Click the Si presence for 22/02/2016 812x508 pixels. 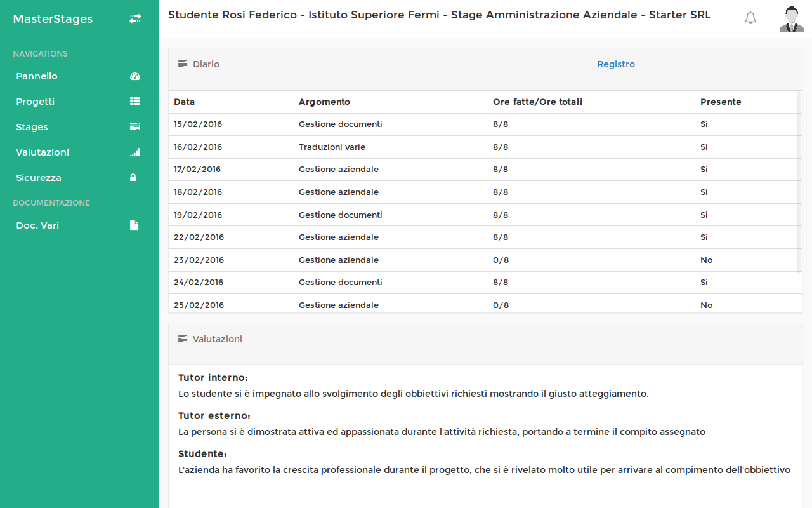pyautogui.click(x=704, y=237)
